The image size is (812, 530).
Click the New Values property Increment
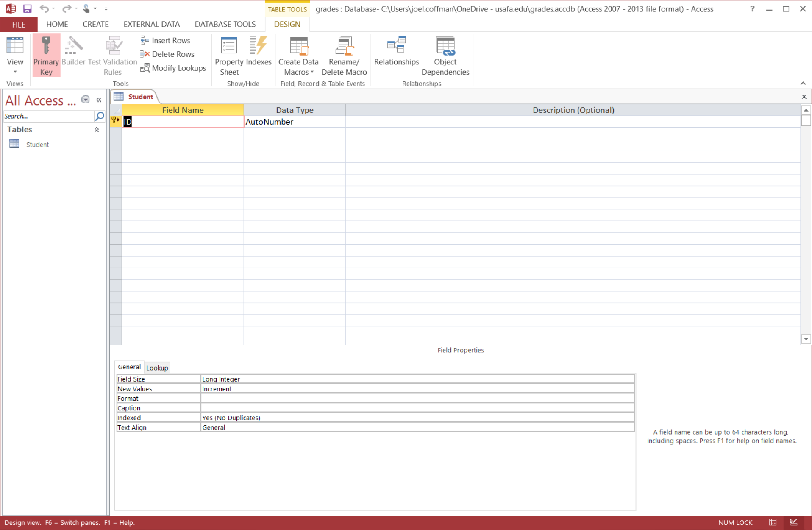[x=417, y=389]
